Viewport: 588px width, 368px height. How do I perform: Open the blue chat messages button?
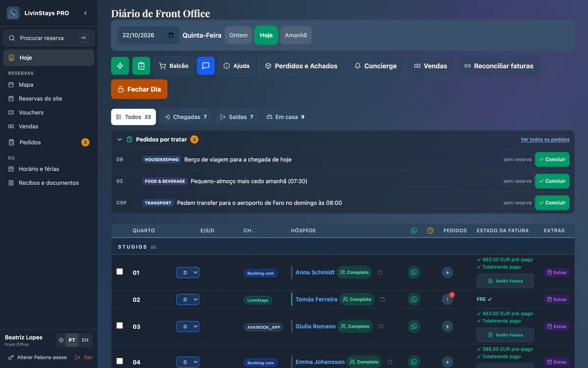point(206,66)
